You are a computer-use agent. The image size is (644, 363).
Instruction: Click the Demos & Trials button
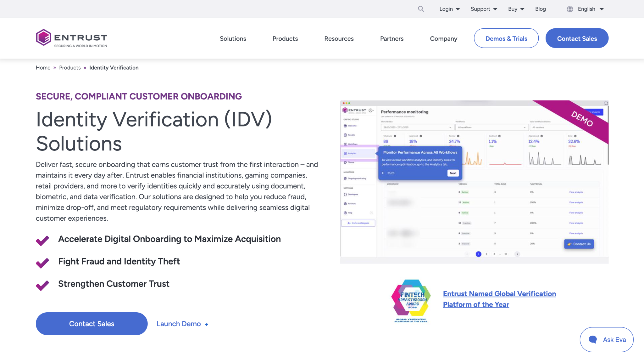pos(506,38)
